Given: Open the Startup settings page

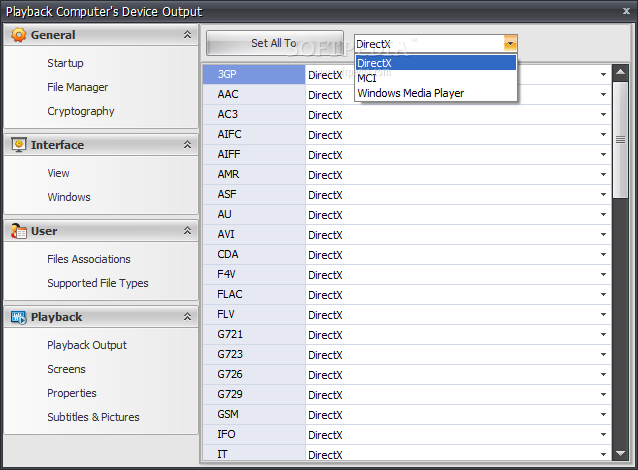Looking at the screenshot, I should pyautogui.click(x=65, y=63).
